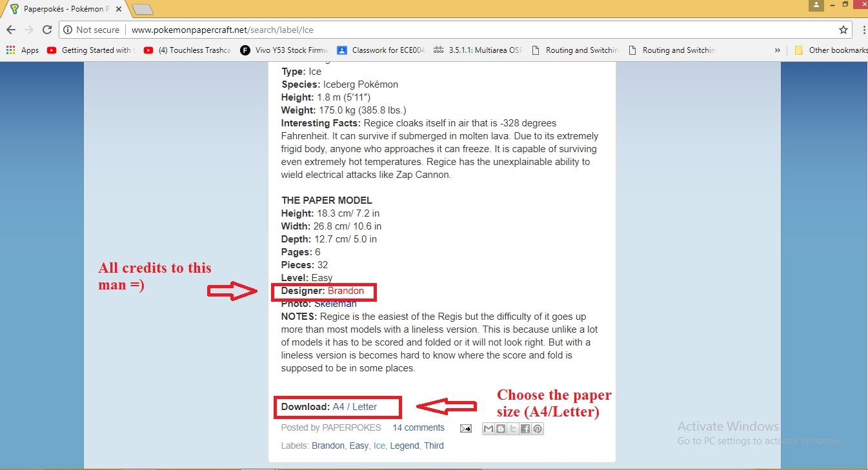The image size is (868, 470).
Task: Reload the Paperpokés page
Action: click(47, 30)
